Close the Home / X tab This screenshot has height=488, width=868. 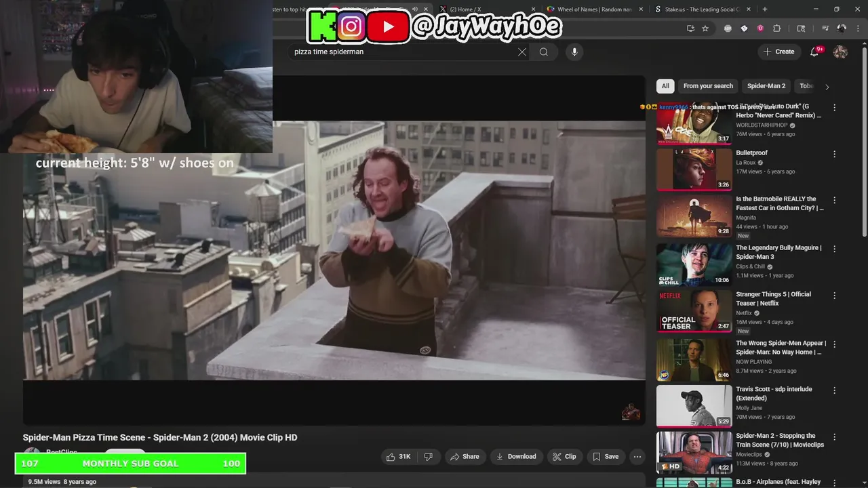(534, 9)
